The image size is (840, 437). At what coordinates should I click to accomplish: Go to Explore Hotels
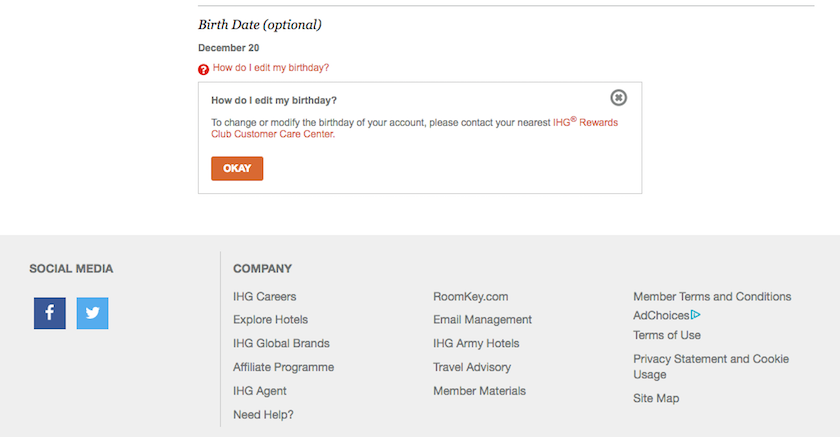pyautogui.click(x=271, y=320)
